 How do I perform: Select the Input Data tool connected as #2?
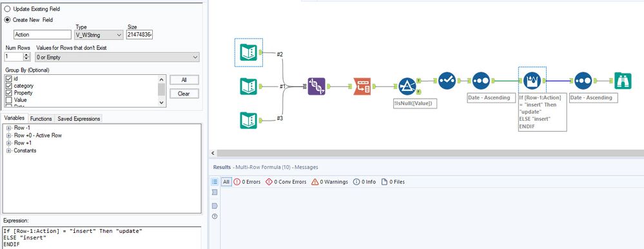[x=248, y=52]
